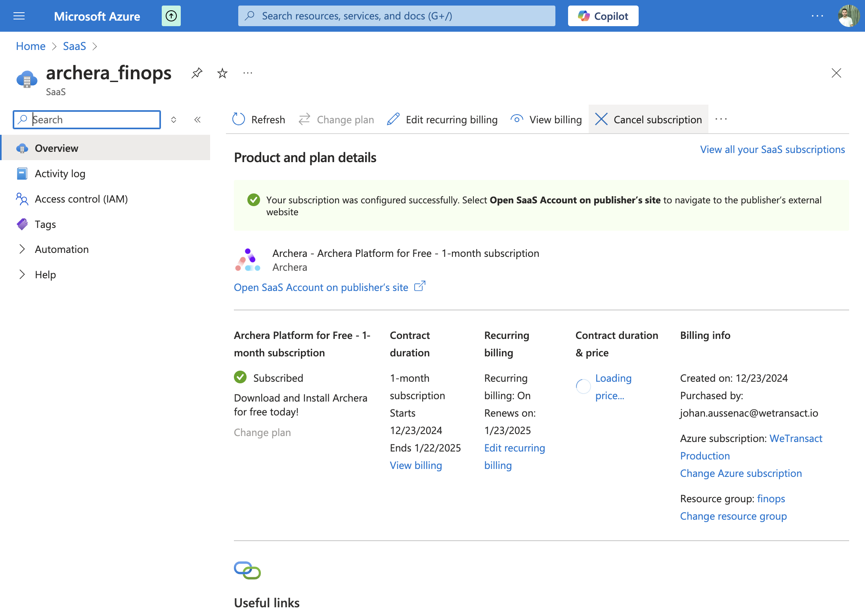
Task: Click the Activity log icon
Action: coord(22,174)
